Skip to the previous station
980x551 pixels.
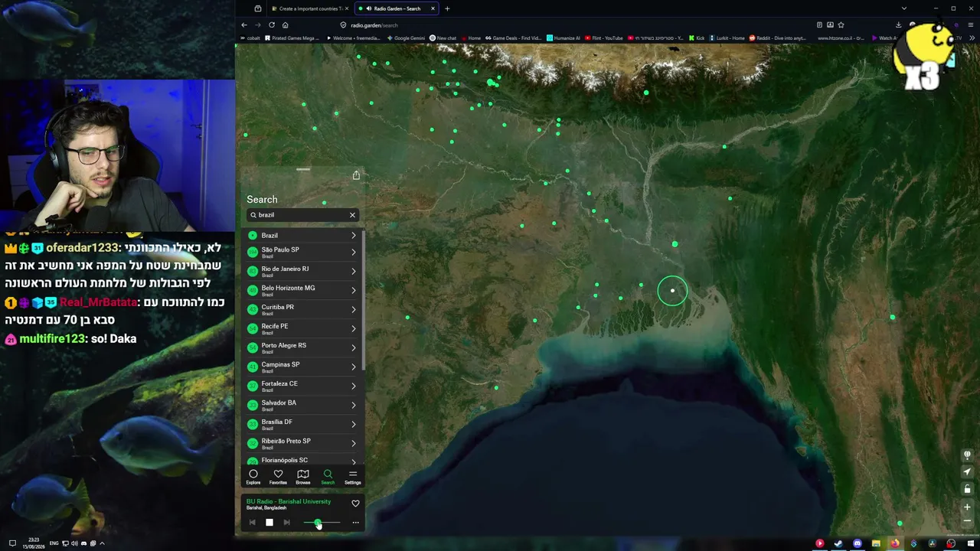252,523
